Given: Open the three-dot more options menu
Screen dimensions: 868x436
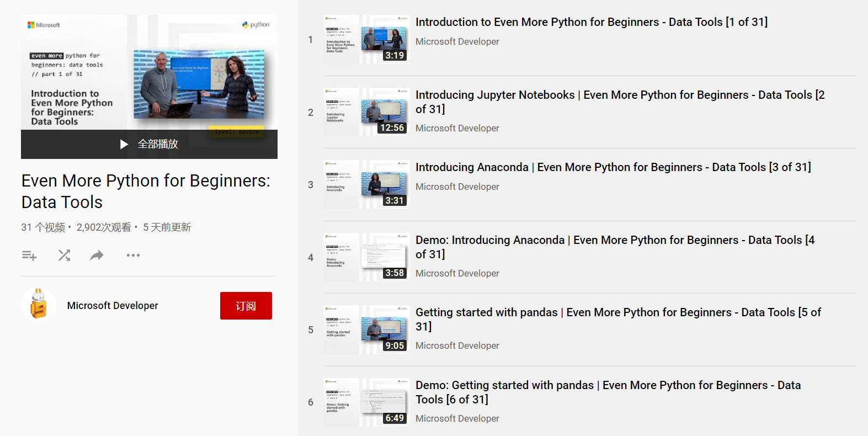Looking at the screenshot, I should [x=133, y=255].
